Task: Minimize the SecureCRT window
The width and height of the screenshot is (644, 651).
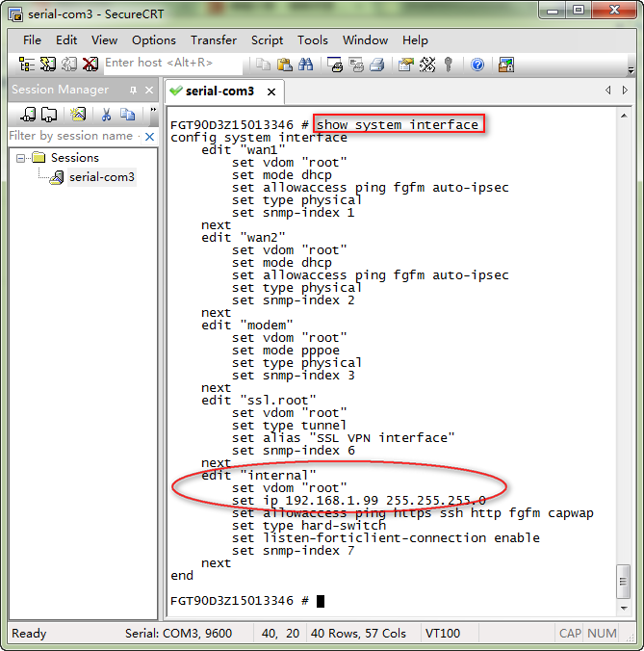Action: click(x=553, y=11)
